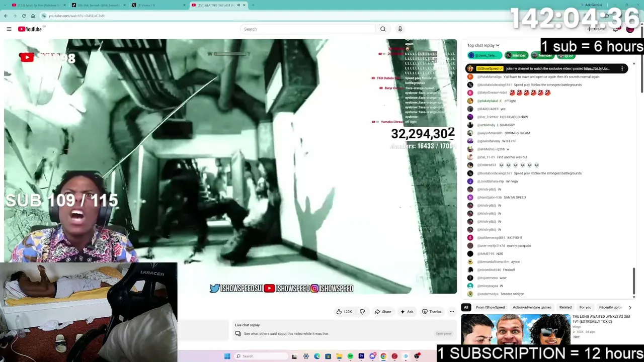Viewport: 644px width, 362px height.
Task: Open the more actions ellipsis below the video
Action: pos(452,312)
